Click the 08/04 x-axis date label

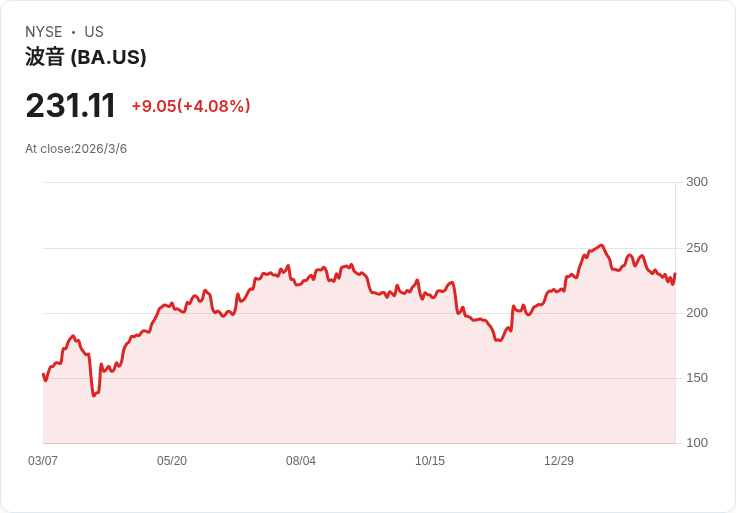pyautogui.click(x=301, y=461)
